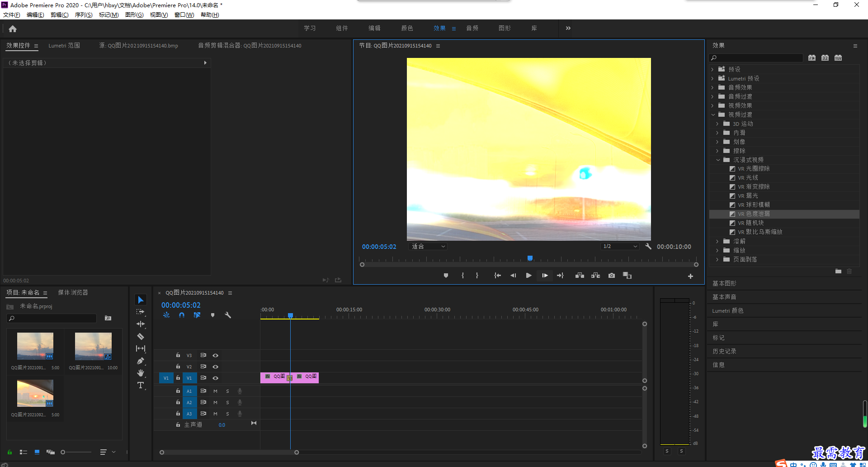Expand the 视频效果 folder
868x467 pixels.
tap(712, 105)
